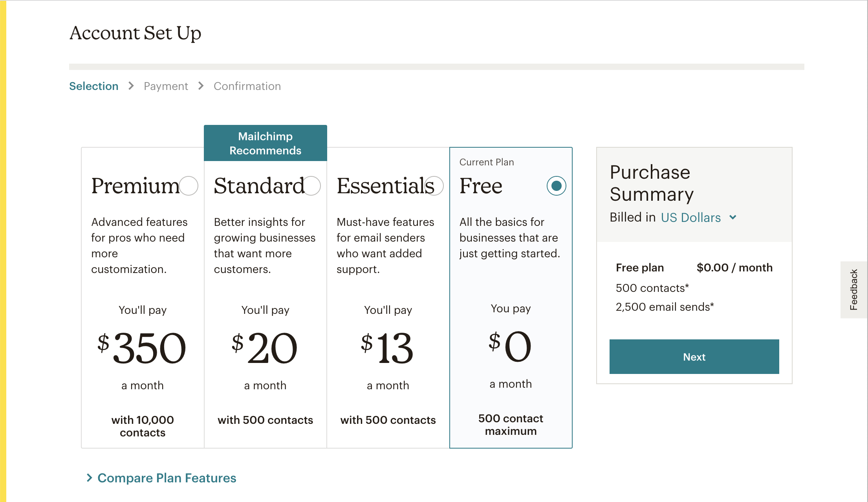Choose the Essentials plan radio button
This screenshot has width=868, height=502.
click(x=434, y=186)
